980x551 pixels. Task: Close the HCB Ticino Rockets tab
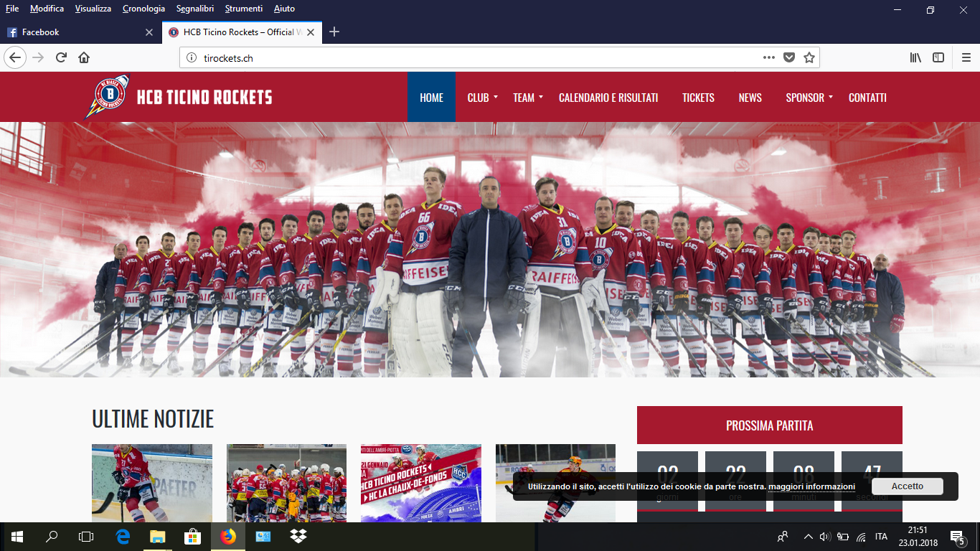pos(310,32)
